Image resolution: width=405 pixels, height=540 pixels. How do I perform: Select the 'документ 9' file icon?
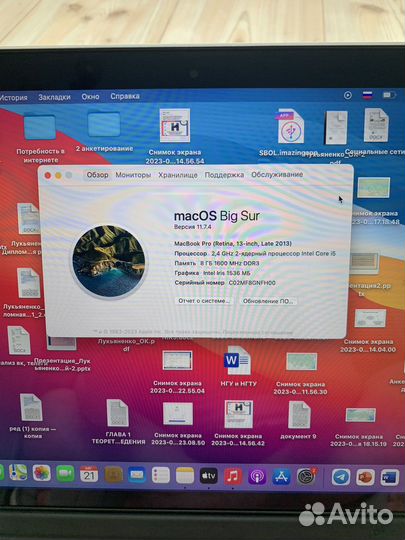tap(299, 415)
